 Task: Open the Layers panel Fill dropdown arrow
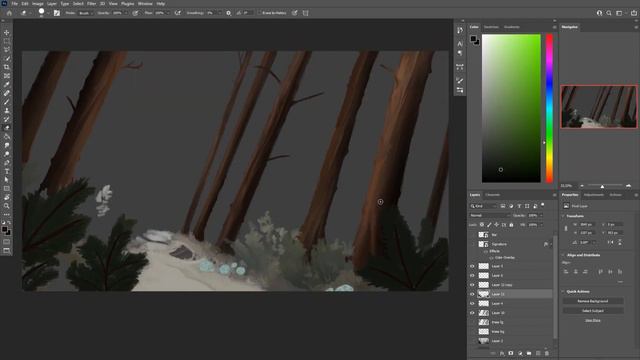542,225
